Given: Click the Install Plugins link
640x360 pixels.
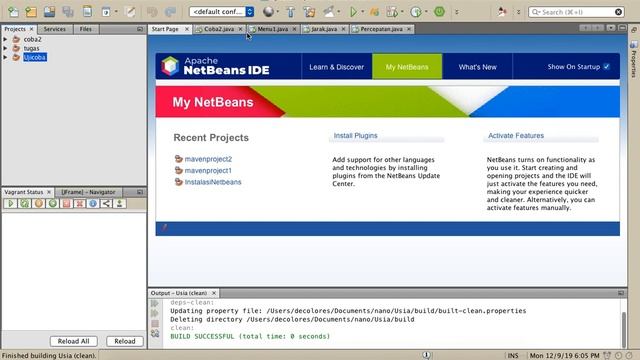Looking at the screenshot, I should click(356, 136).
